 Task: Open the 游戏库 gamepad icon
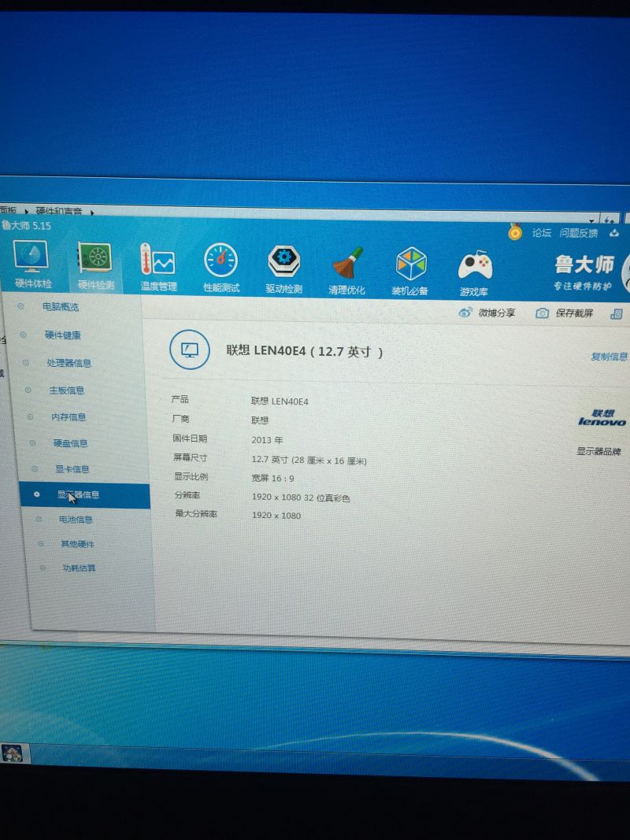pyautogui.click(x=475, y=273)
